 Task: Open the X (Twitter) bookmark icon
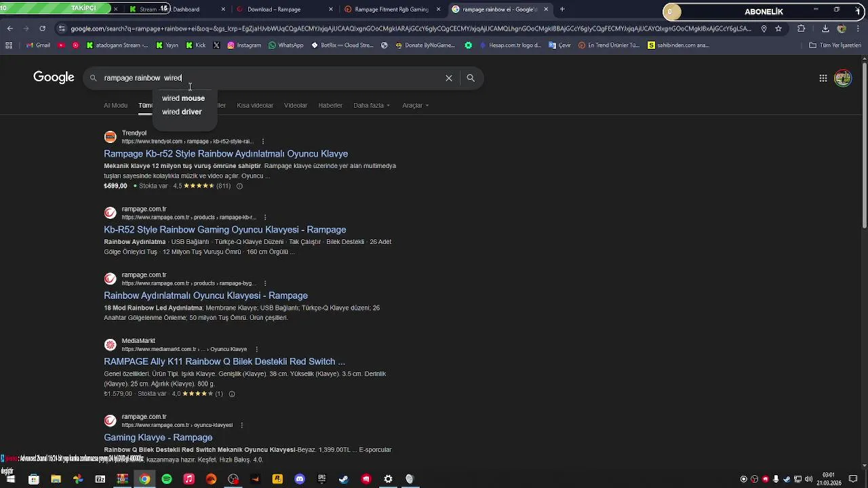tap(216, 45)
